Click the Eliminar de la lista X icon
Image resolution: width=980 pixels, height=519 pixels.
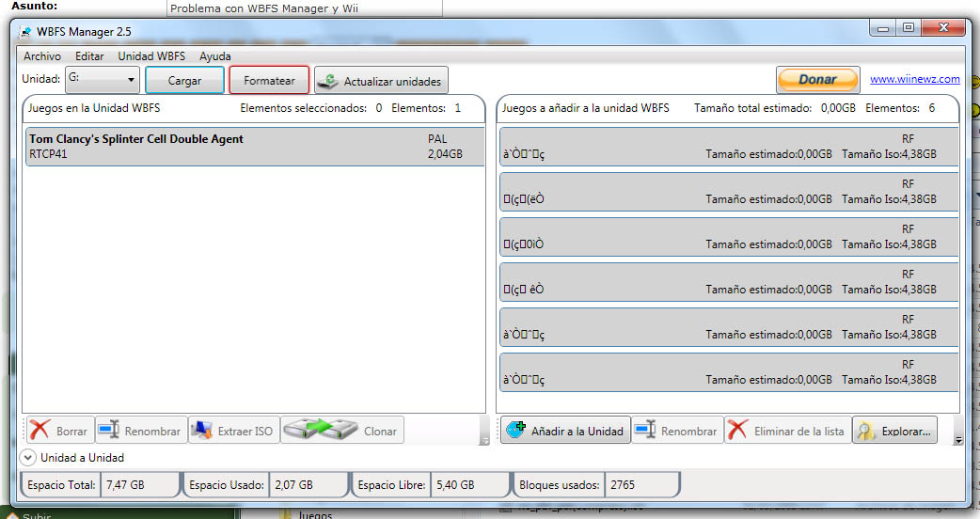[x=737, y=431]
